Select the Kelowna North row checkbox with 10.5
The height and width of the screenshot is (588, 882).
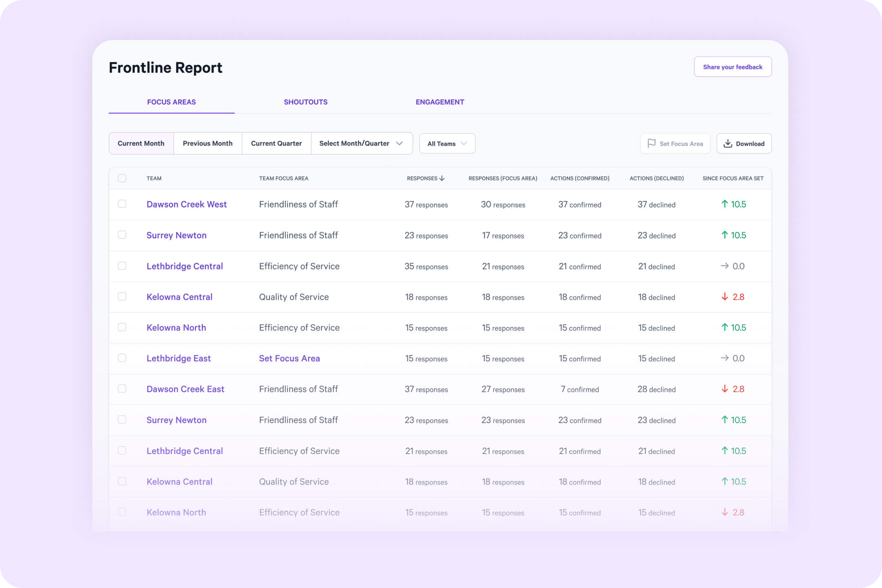[x=122, y=327]
